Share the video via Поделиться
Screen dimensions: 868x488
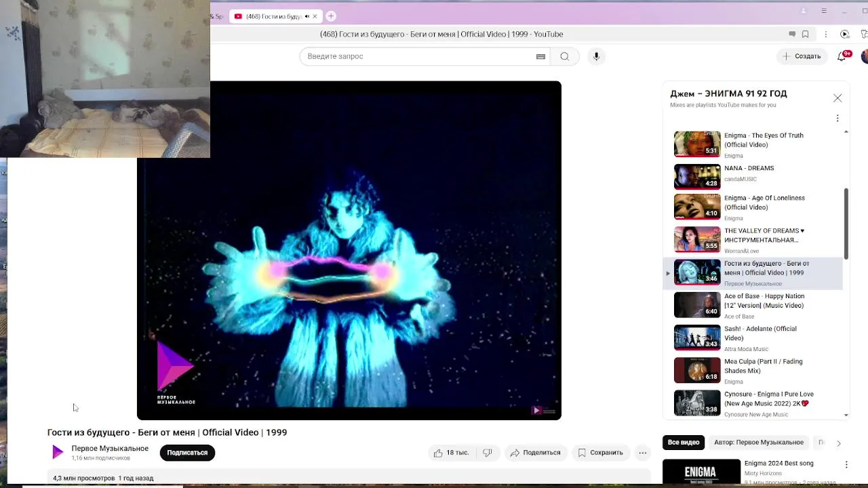535,453
